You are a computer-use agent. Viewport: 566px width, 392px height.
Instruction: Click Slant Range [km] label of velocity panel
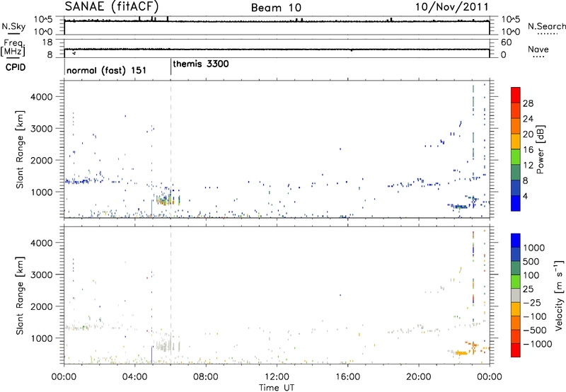pyautogui.click(x=20, y=295)
